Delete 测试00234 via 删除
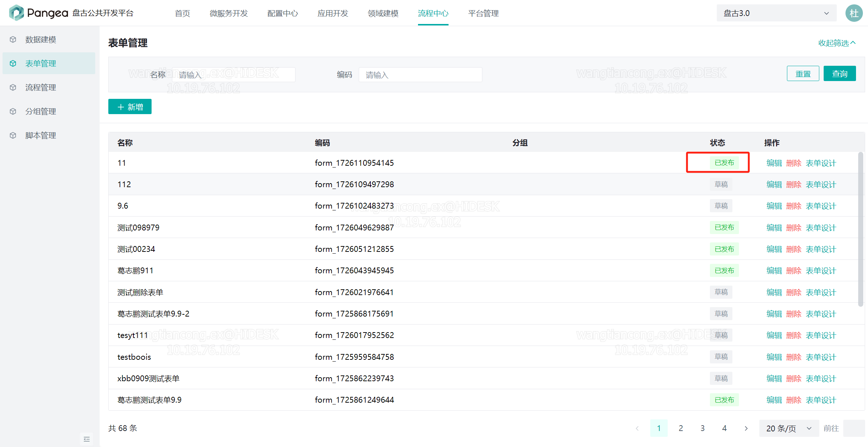The height and width of the screenshot is (447, 868). point(794,249)
